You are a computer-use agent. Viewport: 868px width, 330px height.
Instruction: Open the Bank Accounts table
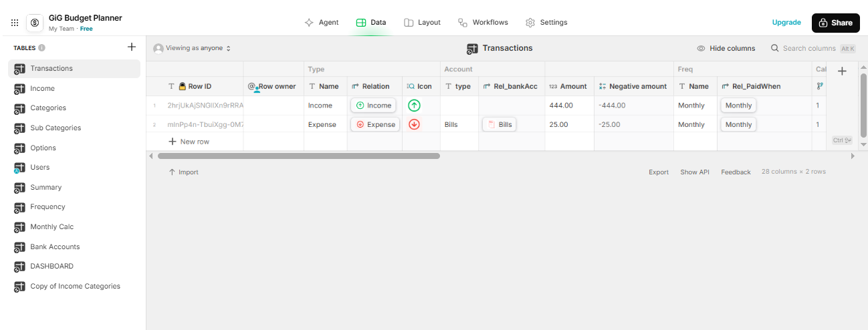[74, 246]
